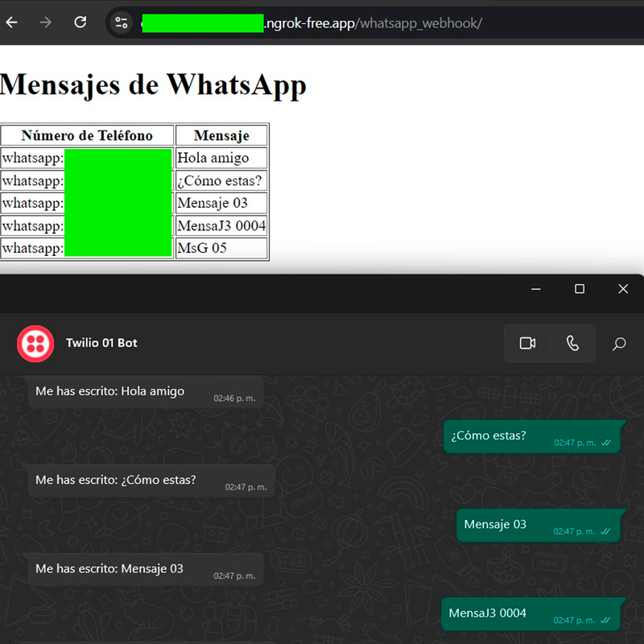Select the 'Hola amigo' table cell
Image resolution: width=644 pixels, height=644 pixels.
(x=221, y=158)
